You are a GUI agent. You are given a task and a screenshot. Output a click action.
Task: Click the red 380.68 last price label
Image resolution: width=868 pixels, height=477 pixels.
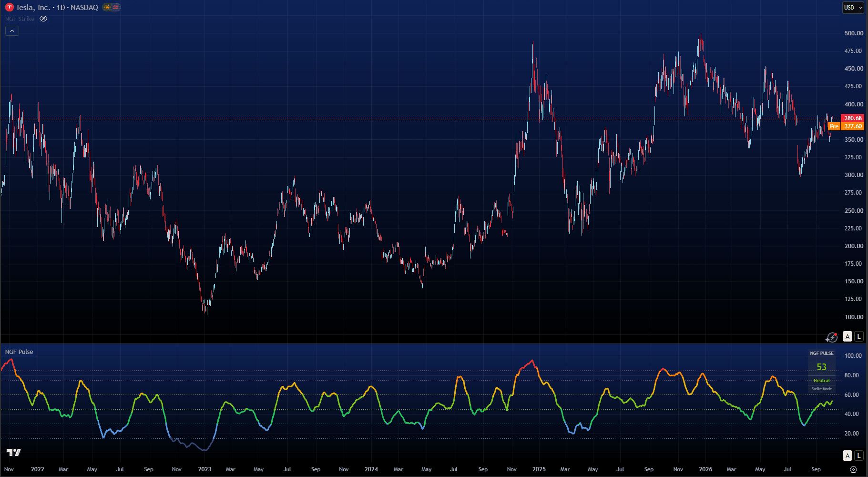[x=853, y=118]
